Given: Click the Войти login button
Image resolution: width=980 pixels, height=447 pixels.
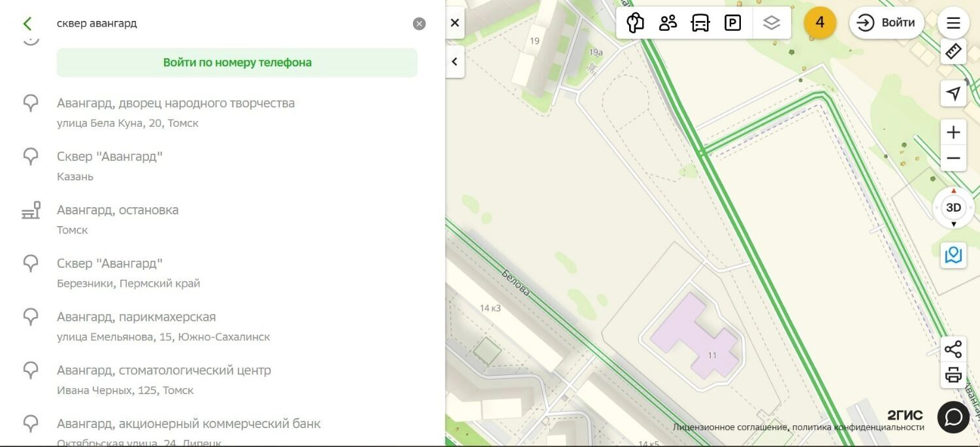Looking at the screenshot, I should (886, 23).
